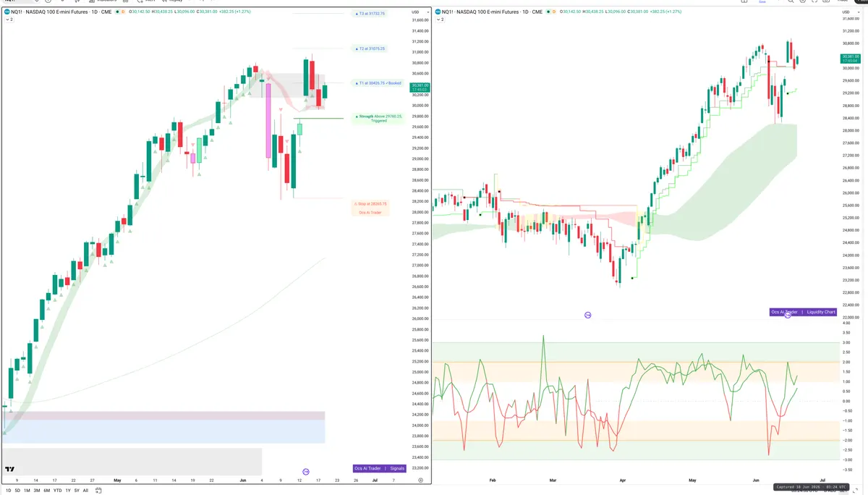The width and height of the screenshot is (868, 495).
Task: Click 30,381.00 current price tag, right chart
Action: click(x=850, y=59)
